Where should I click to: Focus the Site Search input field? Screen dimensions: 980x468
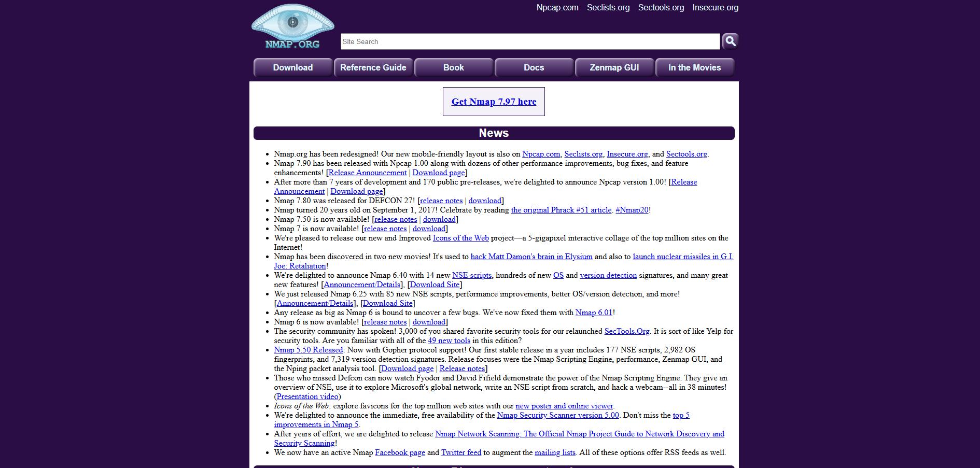[530, 41]
